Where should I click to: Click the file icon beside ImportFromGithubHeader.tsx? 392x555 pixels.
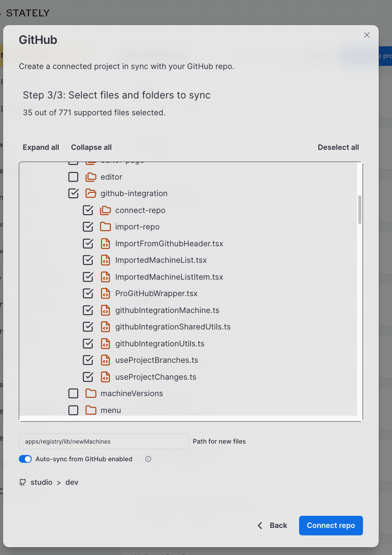(x=105, y=244)
